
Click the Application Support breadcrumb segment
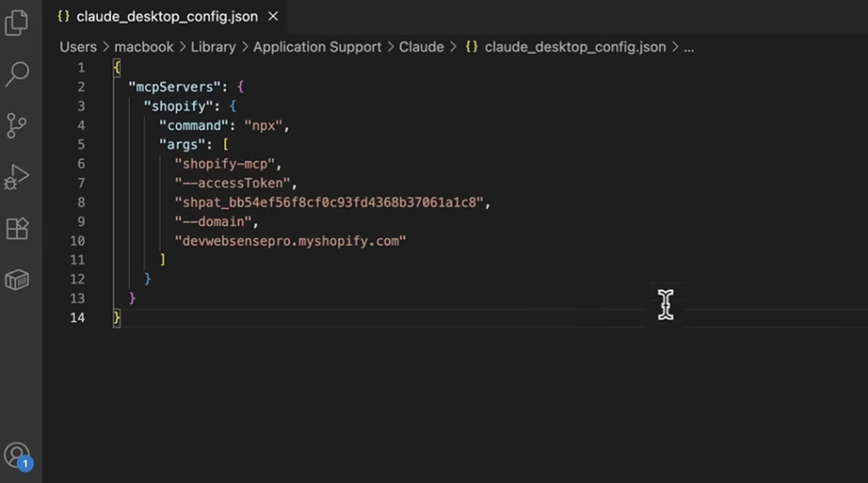click(317, 47)
